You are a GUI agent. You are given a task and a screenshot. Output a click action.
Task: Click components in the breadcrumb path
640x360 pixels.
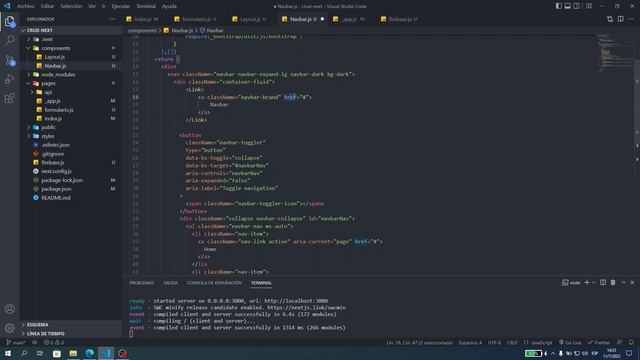[142, 30]
